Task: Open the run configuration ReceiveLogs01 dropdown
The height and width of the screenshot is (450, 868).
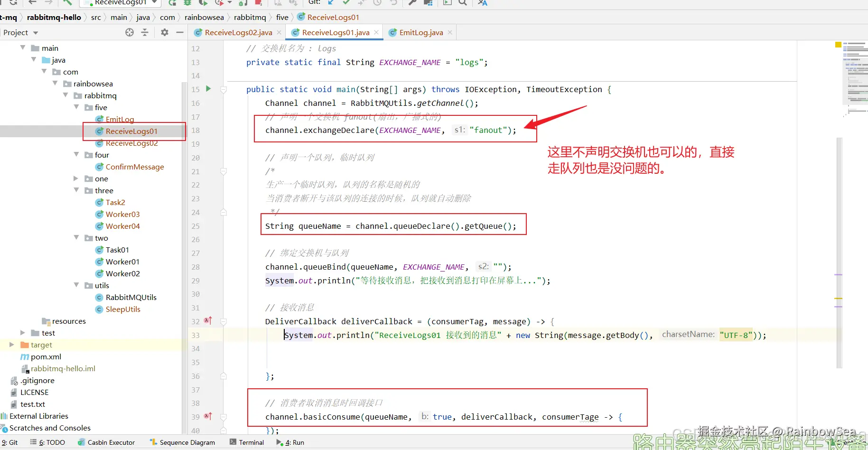Action: 121,3
